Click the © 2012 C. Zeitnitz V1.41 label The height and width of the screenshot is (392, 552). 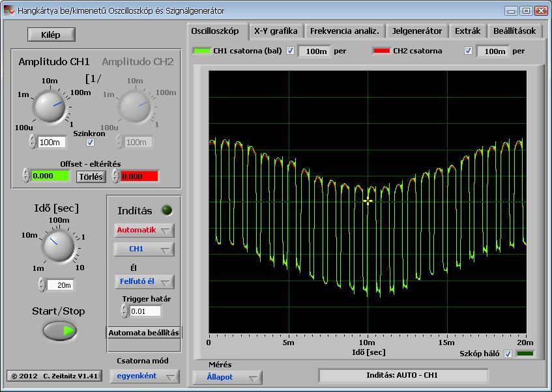(55, 376)
